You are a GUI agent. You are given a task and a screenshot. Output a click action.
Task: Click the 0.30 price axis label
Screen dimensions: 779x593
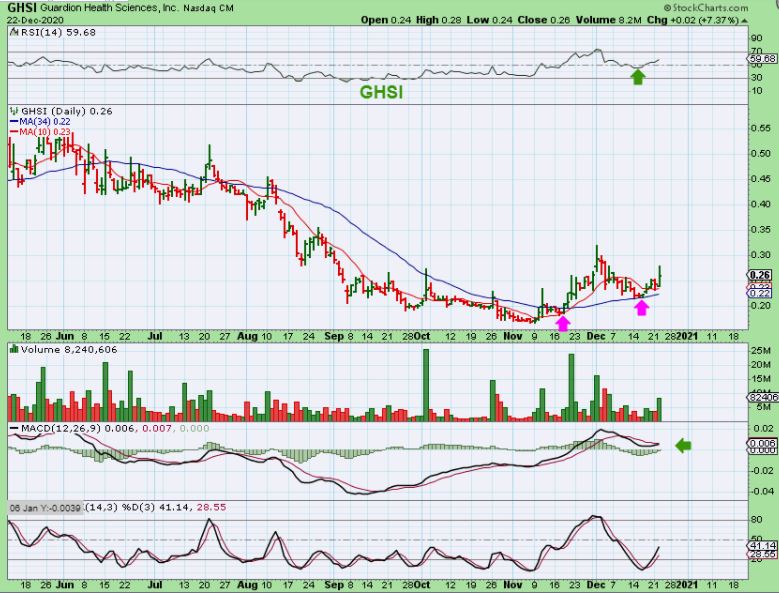point(761,255)
